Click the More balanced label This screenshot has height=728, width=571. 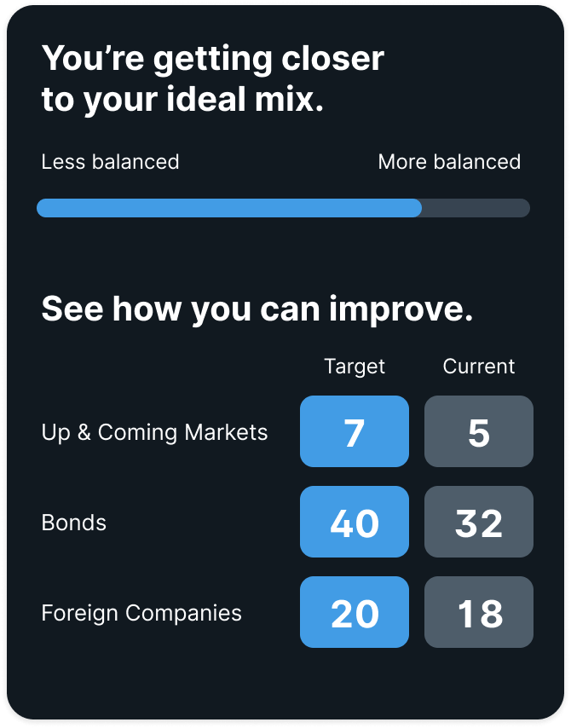(449, 162)
